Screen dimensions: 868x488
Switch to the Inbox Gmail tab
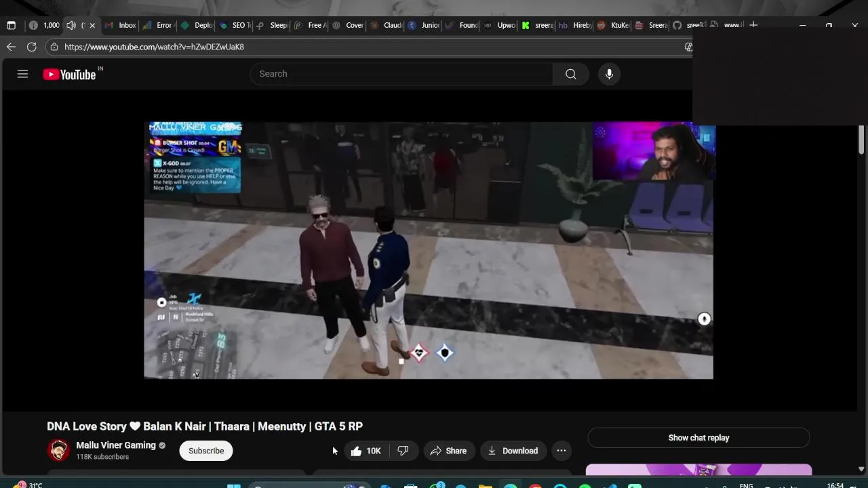point(121,25)
